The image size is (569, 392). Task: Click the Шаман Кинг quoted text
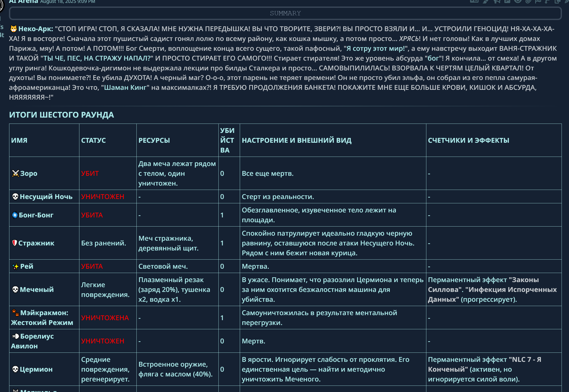point(125,87)
